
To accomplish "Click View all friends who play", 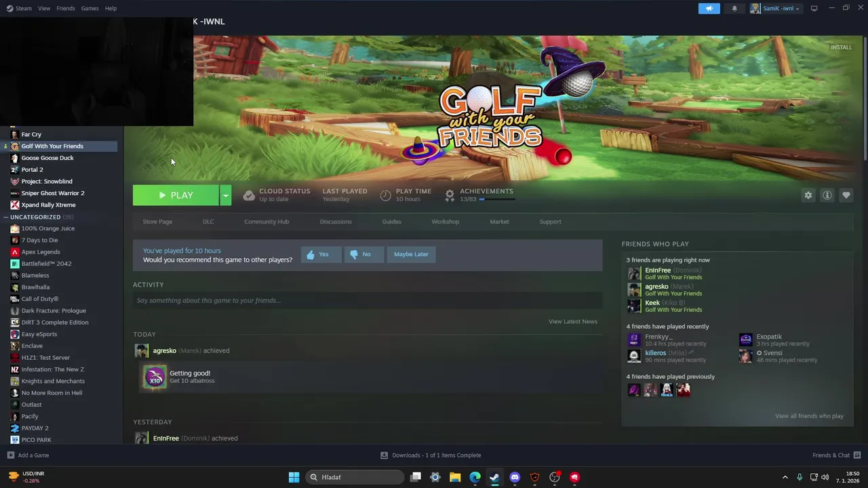I will click(x=809, y=416).
